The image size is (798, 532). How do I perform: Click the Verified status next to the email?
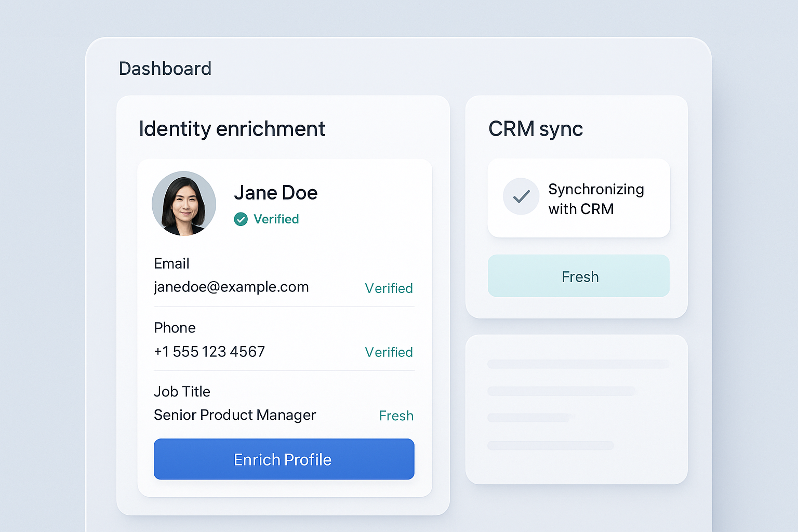389,288
